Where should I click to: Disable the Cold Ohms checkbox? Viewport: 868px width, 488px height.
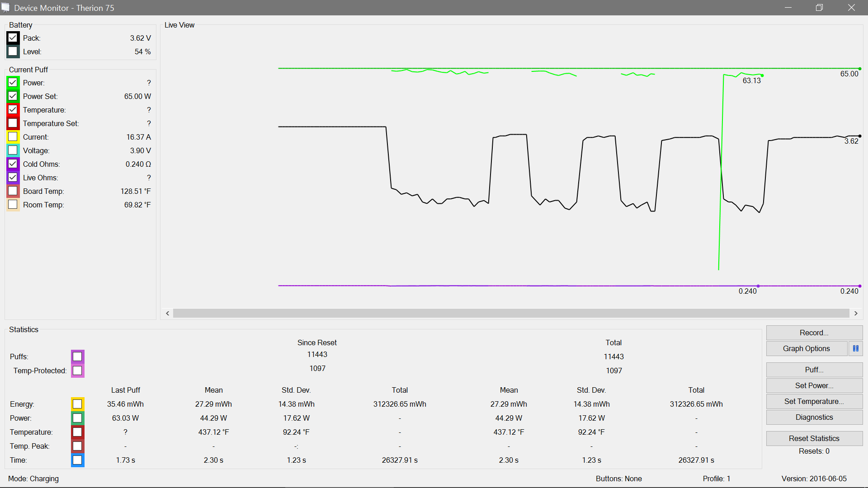[13, 164]
